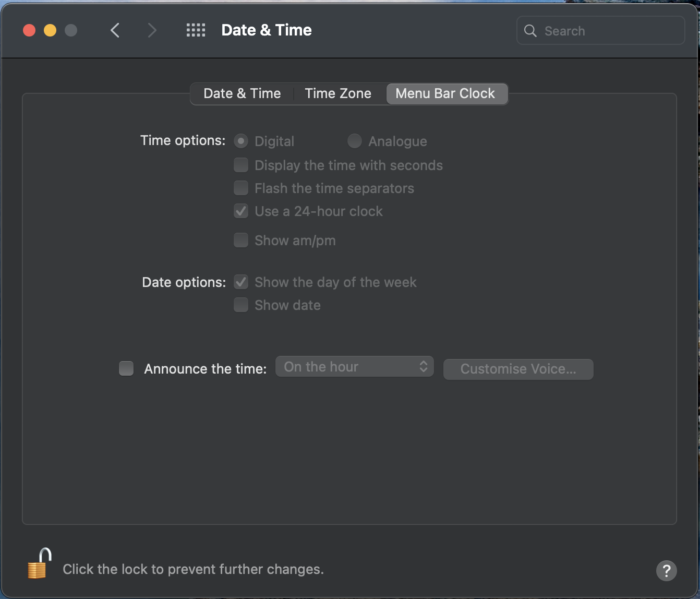
Task: Open the On the hour dropdown
Action: pyautogui.click(x=355, y=367)
